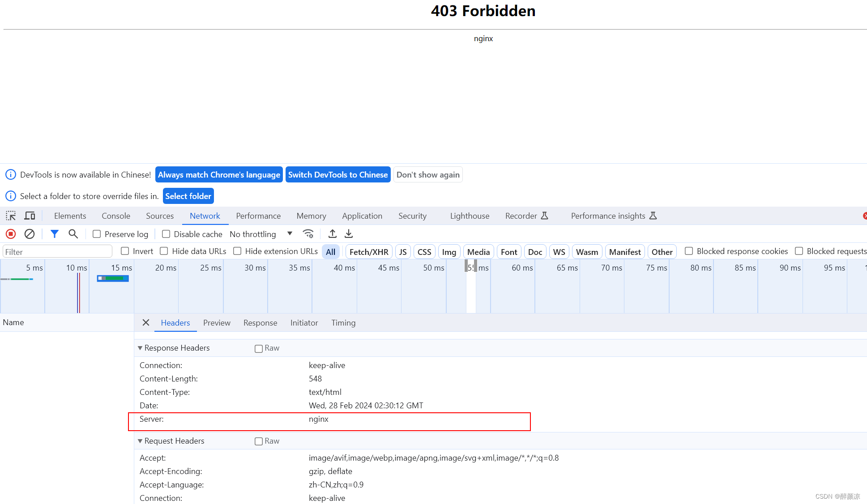867x504 pixels.
Task: Click Select folder button for overrides
Action: [188, 195]
